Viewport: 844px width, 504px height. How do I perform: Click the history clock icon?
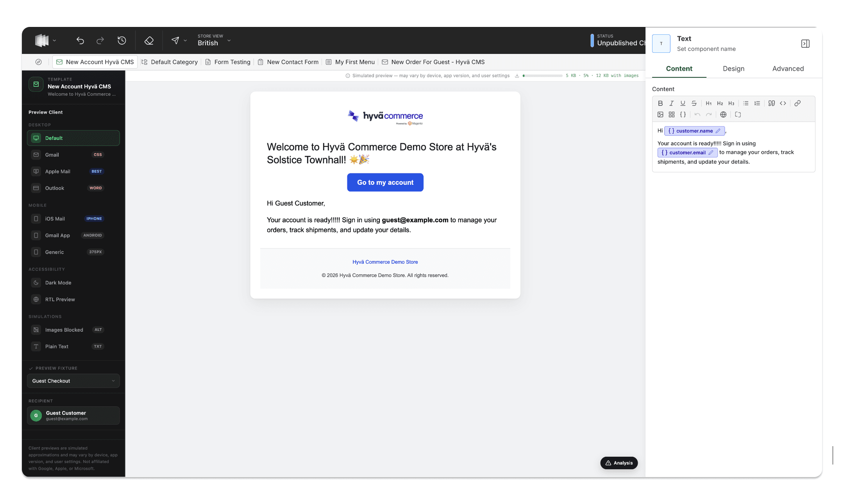pyautogui.click(x=122, y=41)
